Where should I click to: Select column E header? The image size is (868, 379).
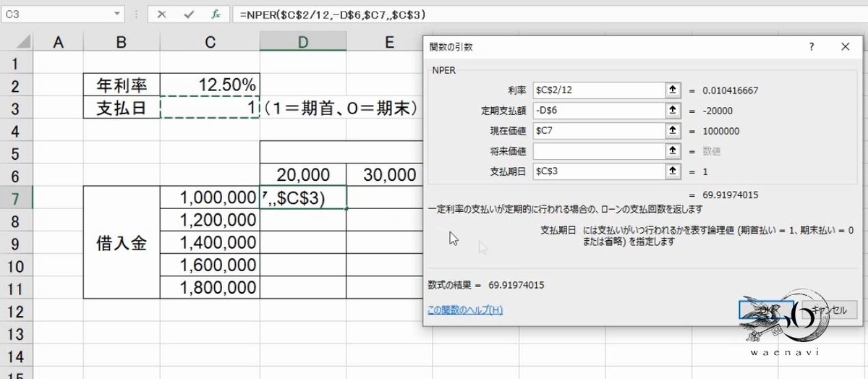[x=389, y=43]
